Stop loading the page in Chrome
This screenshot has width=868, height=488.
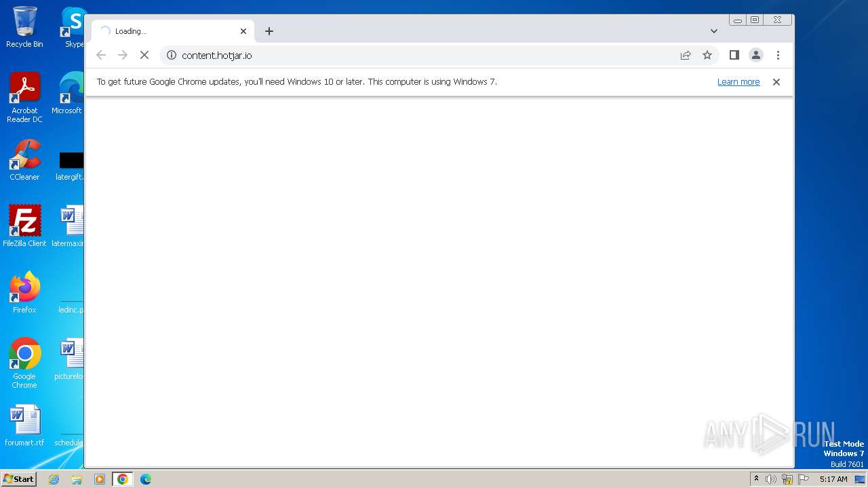tap(144, 55)
